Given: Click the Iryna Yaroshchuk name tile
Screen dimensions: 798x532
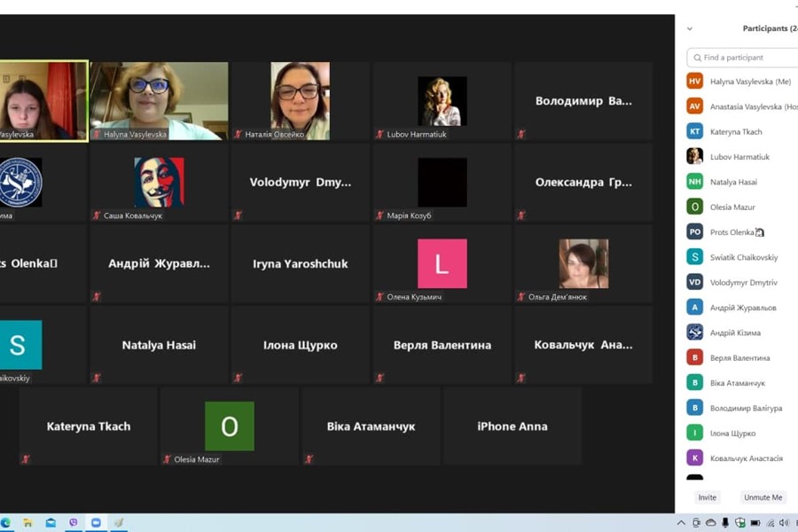Looking at the screenshot, I should click(301, 263).
